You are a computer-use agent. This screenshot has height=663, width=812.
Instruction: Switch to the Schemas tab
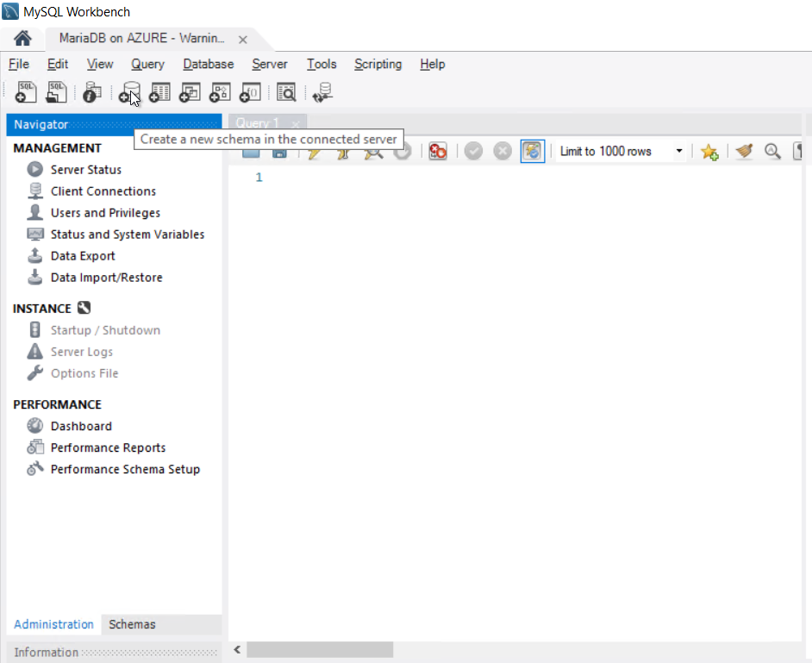(132, 624)
